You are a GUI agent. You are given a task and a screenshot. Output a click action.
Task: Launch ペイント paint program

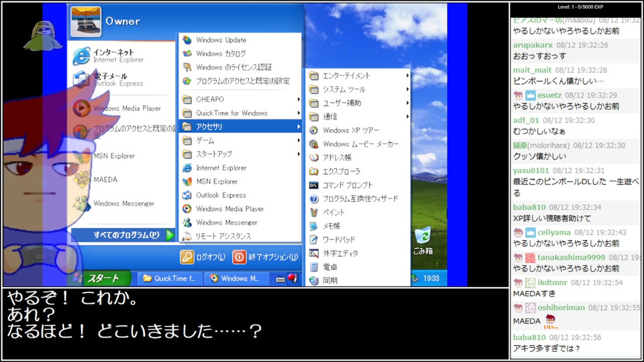[x=358, y=213]
